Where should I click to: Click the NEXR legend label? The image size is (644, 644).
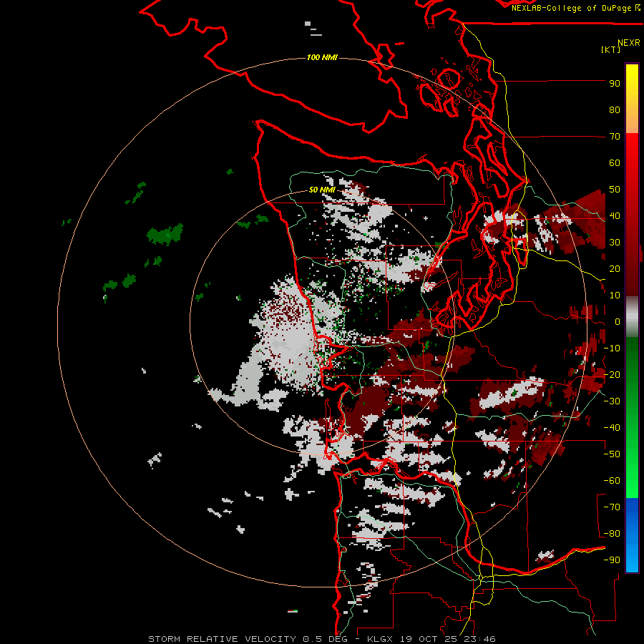pyautogui.click(x=629, y=43)
